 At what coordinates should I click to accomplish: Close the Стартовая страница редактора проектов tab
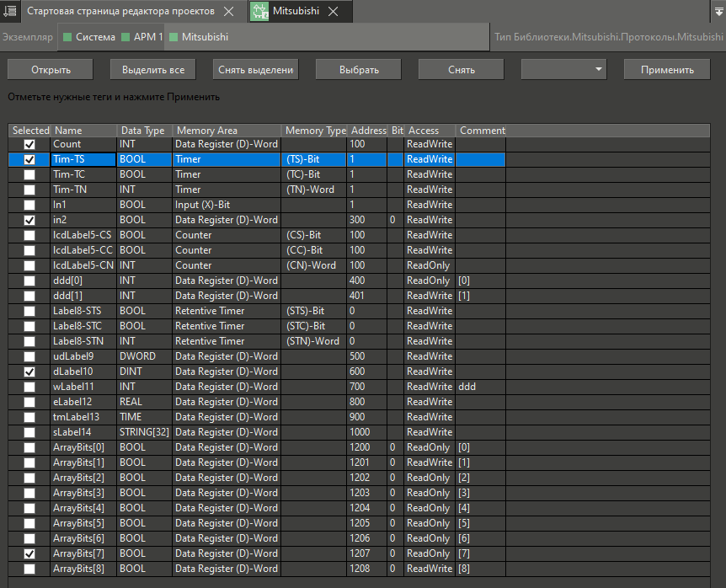[230, 12]
